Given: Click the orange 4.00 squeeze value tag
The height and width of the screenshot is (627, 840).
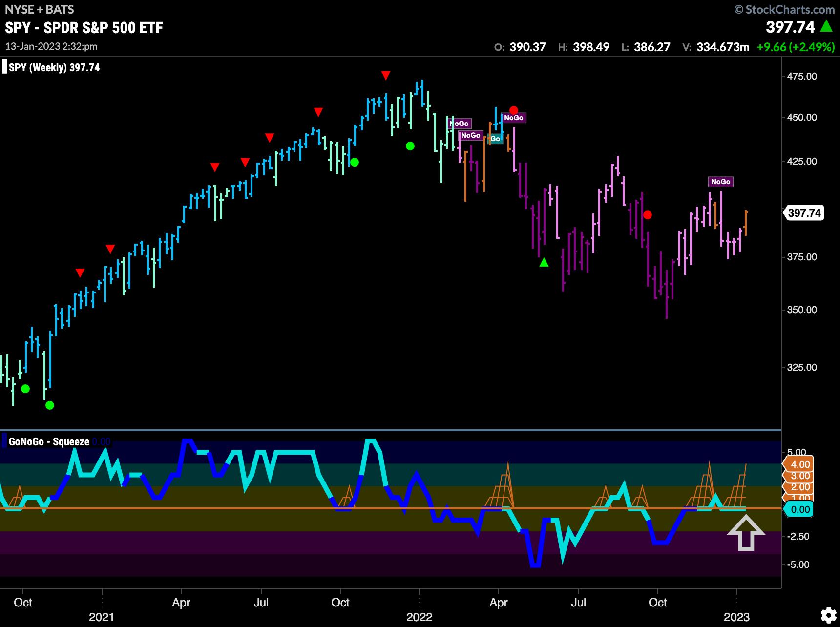Looking at the screenshot, I should [799, 464].
